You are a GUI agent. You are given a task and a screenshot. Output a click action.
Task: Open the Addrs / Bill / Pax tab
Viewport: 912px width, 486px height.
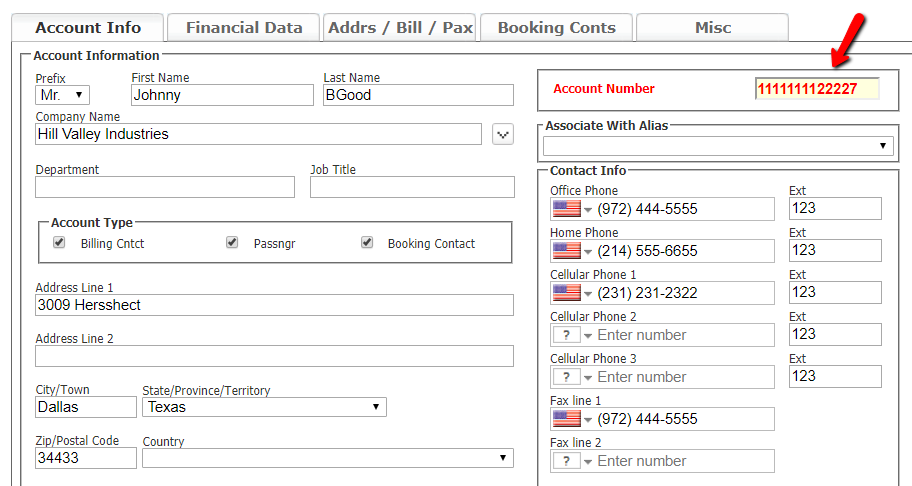tap(400, 28)
